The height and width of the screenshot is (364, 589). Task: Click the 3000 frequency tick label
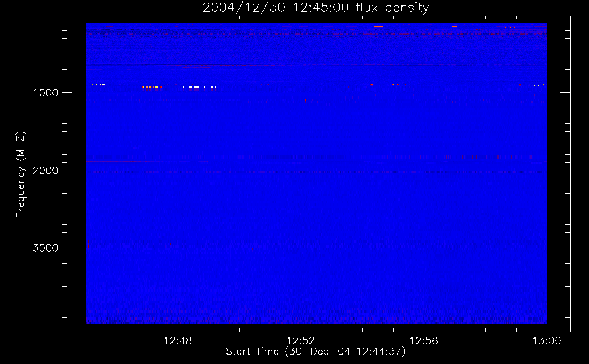[x=46, y=248]
